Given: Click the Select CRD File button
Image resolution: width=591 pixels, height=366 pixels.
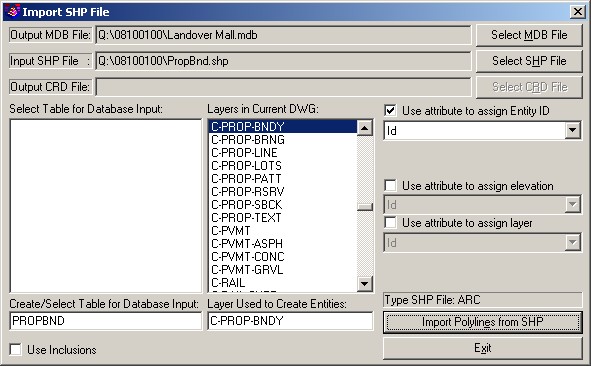Looking at the screenshot, I should click(x=529, y=87).
